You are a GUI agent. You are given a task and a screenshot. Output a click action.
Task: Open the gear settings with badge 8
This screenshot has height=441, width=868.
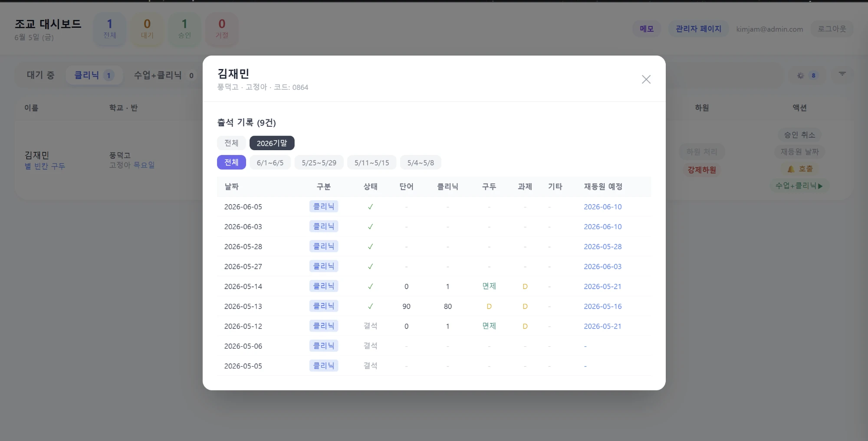pos(807,76)
